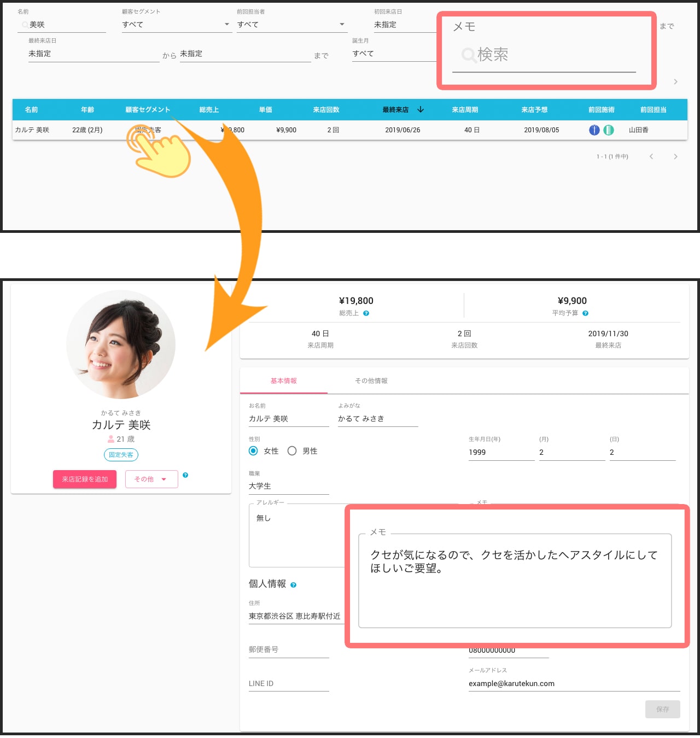Click the green treatment icon in 前回施術 column
Image resolution: width=700 pixels, height=738 pixels.
[609, 130]
